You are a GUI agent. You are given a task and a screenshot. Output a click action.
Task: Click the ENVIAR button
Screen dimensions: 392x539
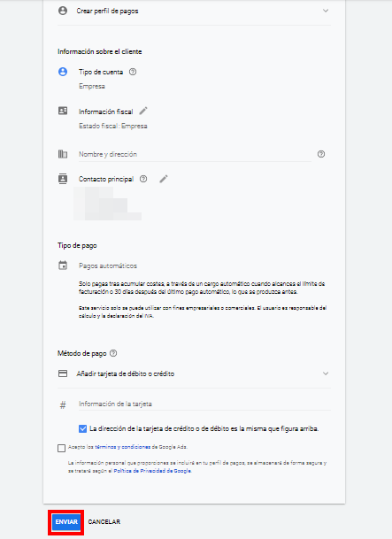(x=66, y=522)
